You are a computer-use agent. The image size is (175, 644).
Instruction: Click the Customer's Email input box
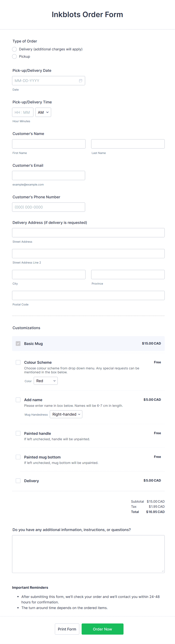[49, 175]
